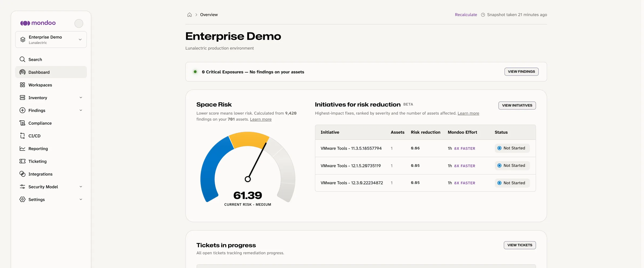Open Reporting from the sidebar
Viewport: 644px width, 268px height.
tap(51, 148)
